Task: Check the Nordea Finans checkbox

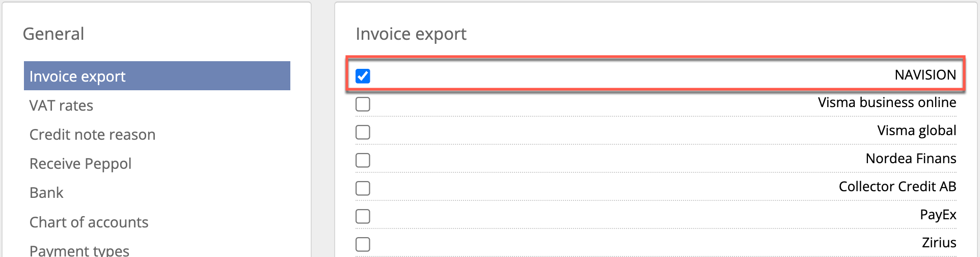Action: [363, 160]
